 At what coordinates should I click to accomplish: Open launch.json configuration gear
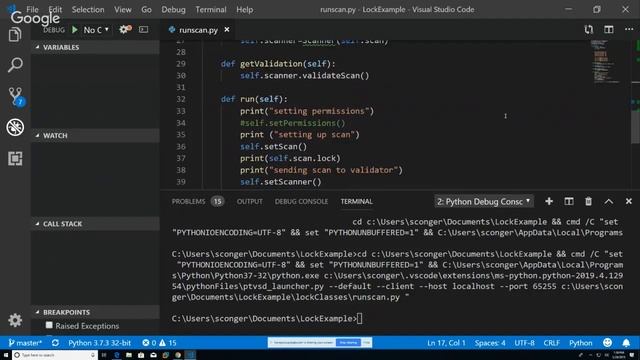[x=124, y=29]
